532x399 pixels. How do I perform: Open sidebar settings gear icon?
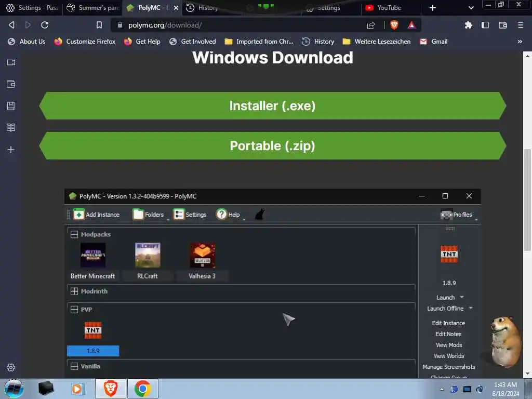click(11, 367)
